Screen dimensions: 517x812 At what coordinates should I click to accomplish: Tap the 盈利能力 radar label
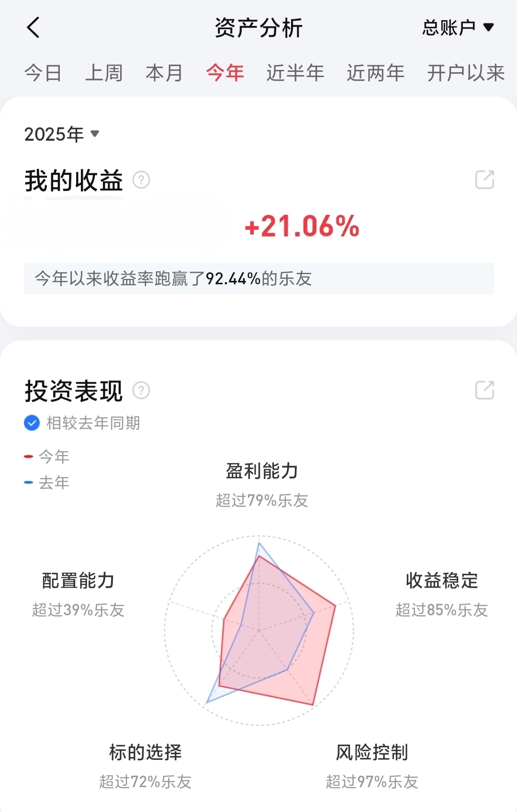point(262,471)
